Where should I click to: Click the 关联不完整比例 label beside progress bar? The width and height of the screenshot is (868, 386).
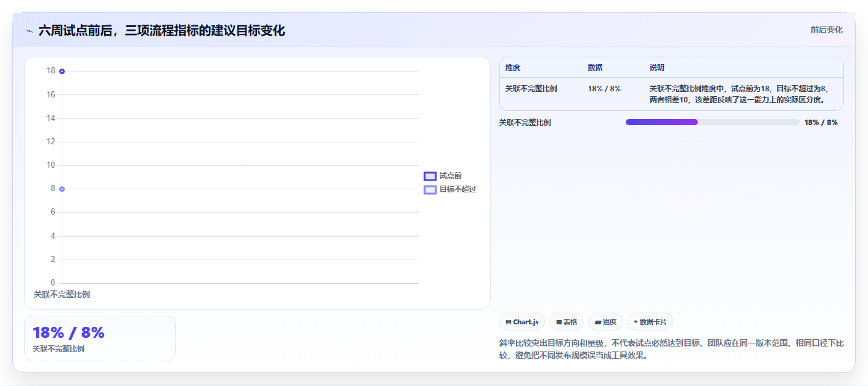point(525,123)
